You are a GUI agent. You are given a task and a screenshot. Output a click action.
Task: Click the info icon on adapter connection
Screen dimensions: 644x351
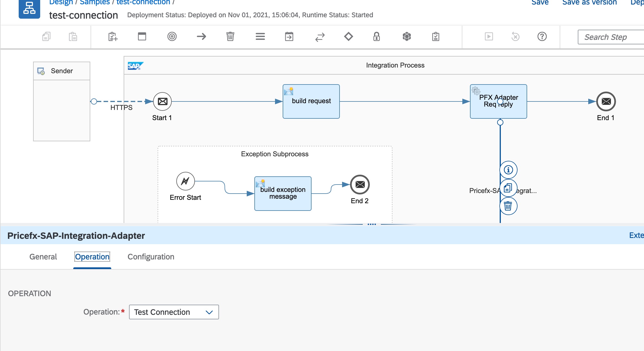(x=508, y=170)
